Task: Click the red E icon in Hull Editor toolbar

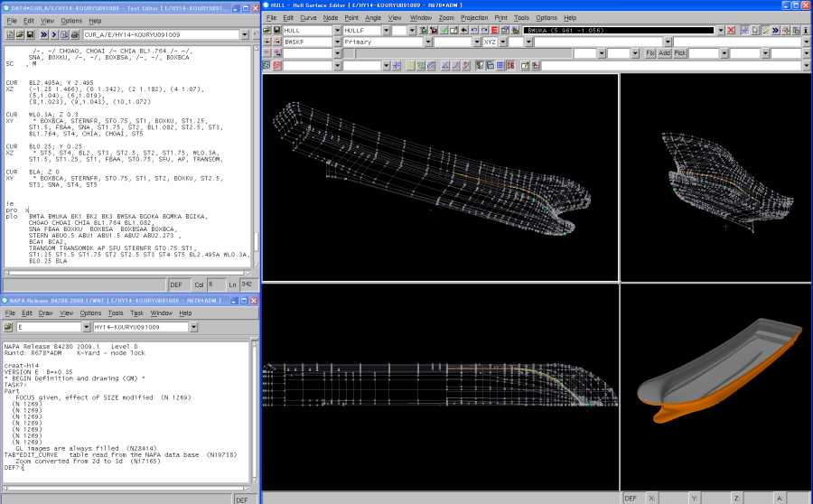Action: click(x=494, y=30)
